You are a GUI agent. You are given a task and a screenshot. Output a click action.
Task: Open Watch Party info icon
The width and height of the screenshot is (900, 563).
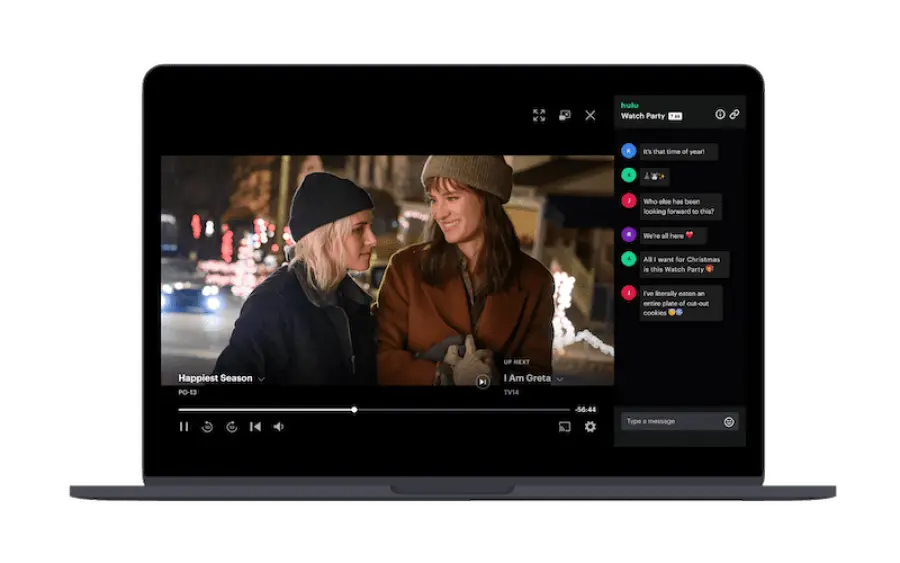pos(720,114)
